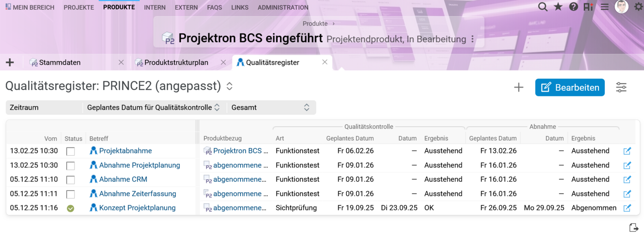Image resolution: width=644 pixels, height=237 pixels.
Task: Open the user profile avatar
Action: click(x=621, y=6)
